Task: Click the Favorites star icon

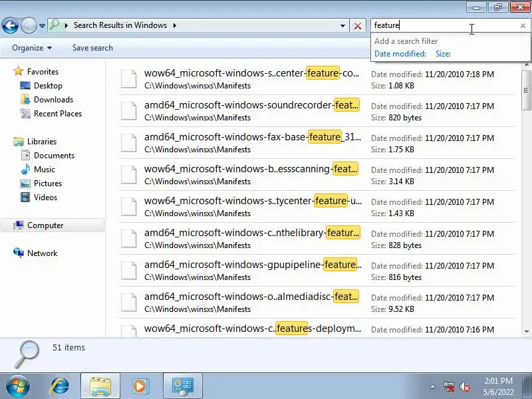Action: 19,71
